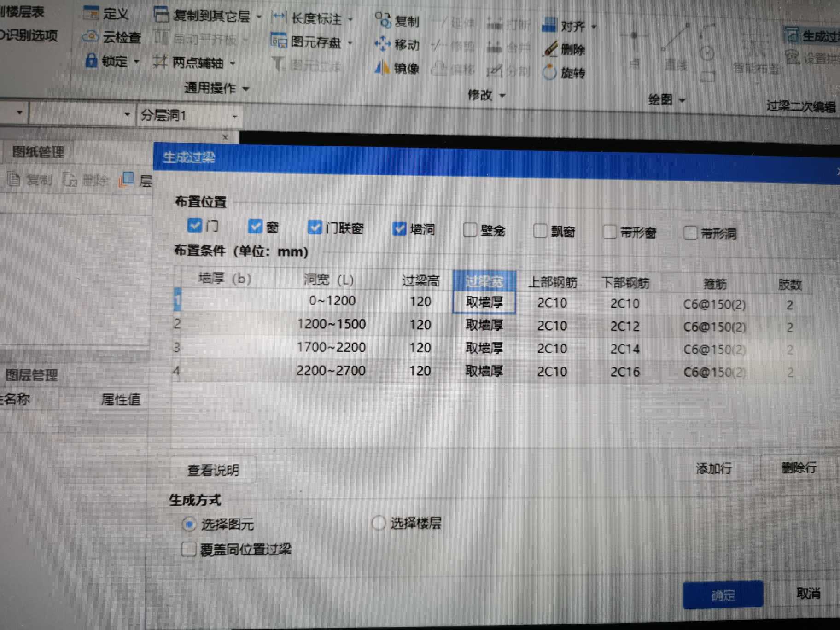
Task: Switch to 图纸管理 tab
Action: pos(38,152)
